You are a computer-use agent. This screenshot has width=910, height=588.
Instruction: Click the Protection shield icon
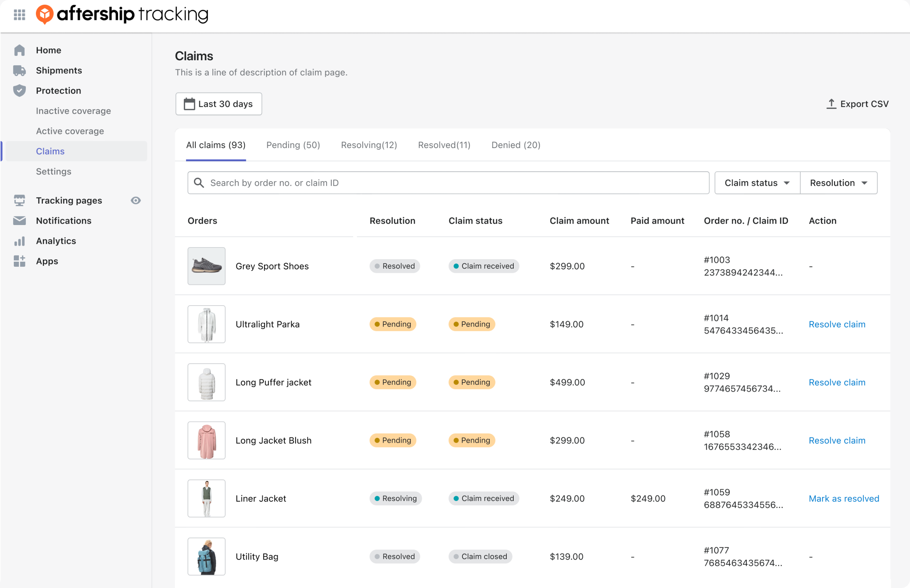click(19, 90)
